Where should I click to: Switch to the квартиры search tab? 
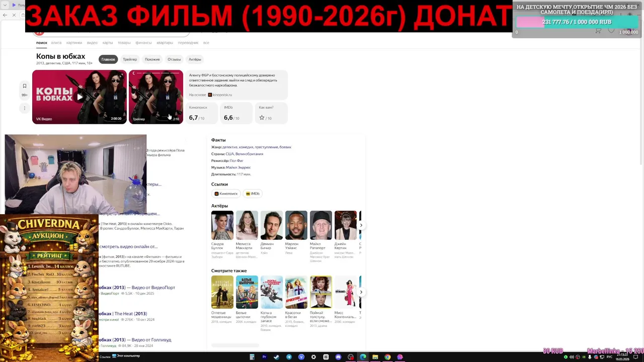click(x=165, y=43)
